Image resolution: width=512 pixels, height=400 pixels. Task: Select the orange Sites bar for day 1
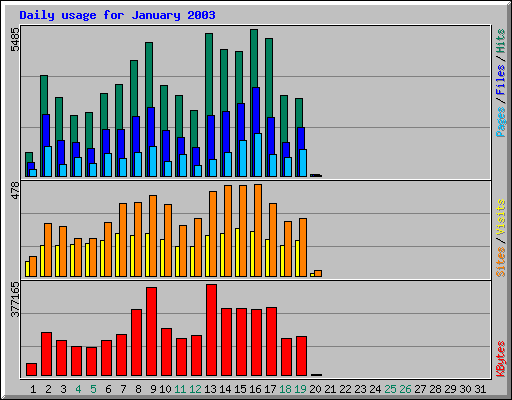[33, 266]
